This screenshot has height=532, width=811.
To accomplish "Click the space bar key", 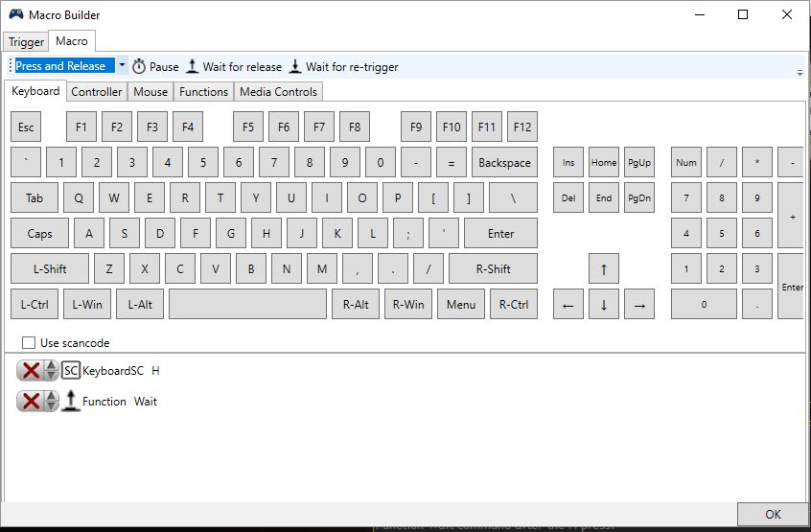I will click(247, 305).
